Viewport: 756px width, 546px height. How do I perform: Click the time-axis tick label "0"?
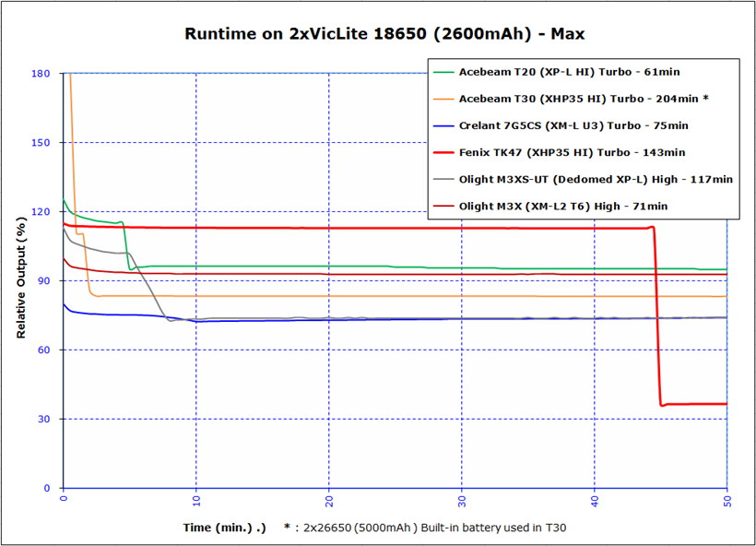pos(64,498)
